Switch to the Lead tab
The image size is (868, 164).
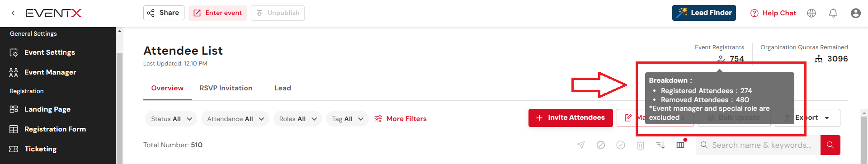point(283,88)
